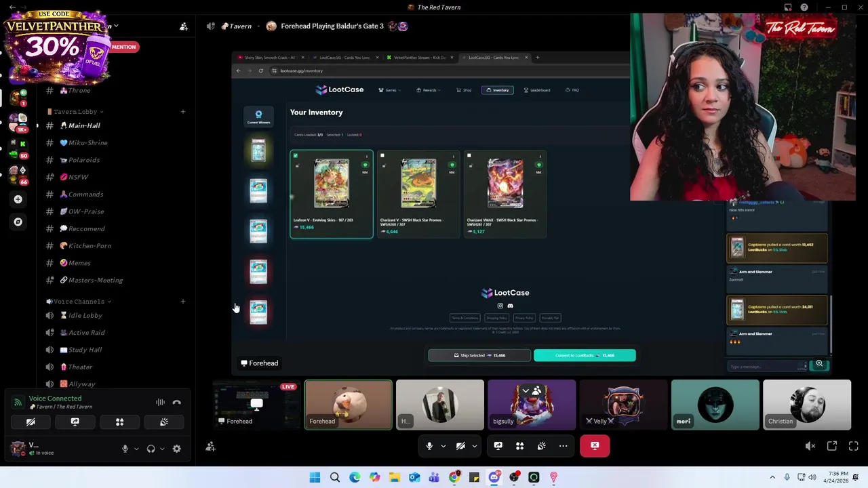Expand the Rewards dropdown on LootCase

[429, 90]
